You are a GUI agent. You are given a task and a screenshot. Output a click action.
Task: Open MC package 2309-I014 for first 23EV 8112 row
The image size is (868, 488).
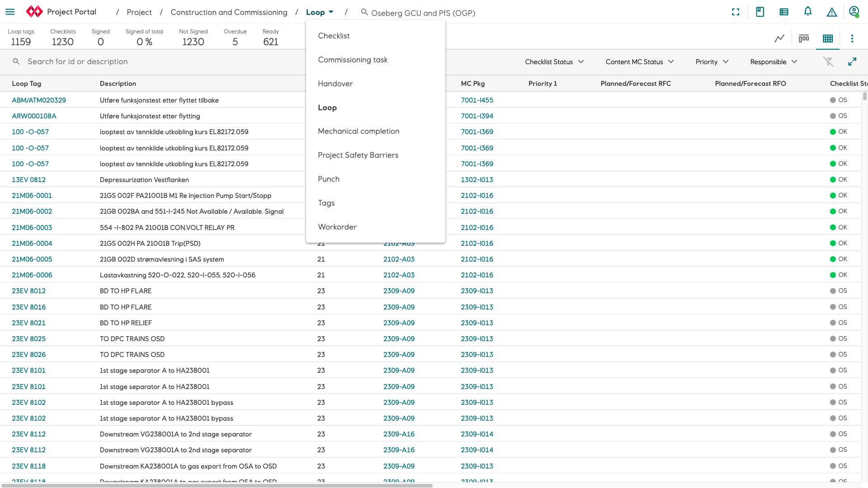click(477, 434)
